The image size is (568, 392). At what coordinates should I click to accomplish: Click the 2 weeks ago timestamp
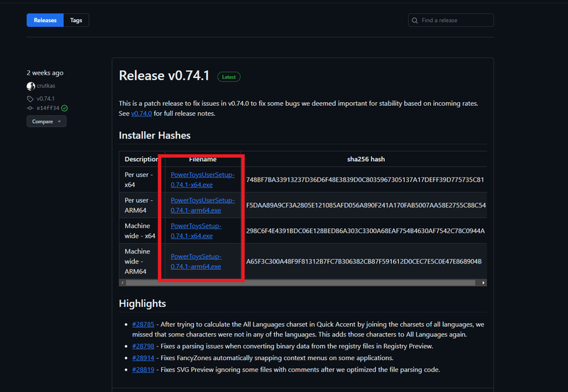tap(45, 73)
